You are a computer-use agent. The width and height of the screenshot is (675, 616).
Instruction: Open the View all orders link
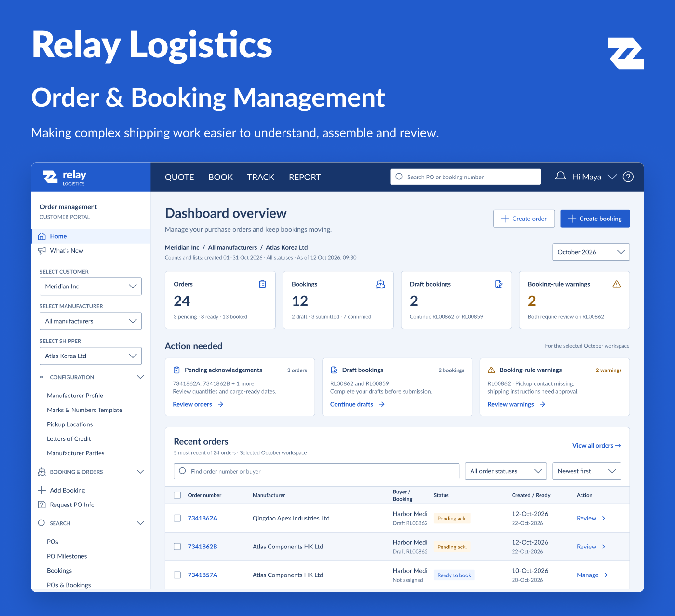[x=596, y=446]
